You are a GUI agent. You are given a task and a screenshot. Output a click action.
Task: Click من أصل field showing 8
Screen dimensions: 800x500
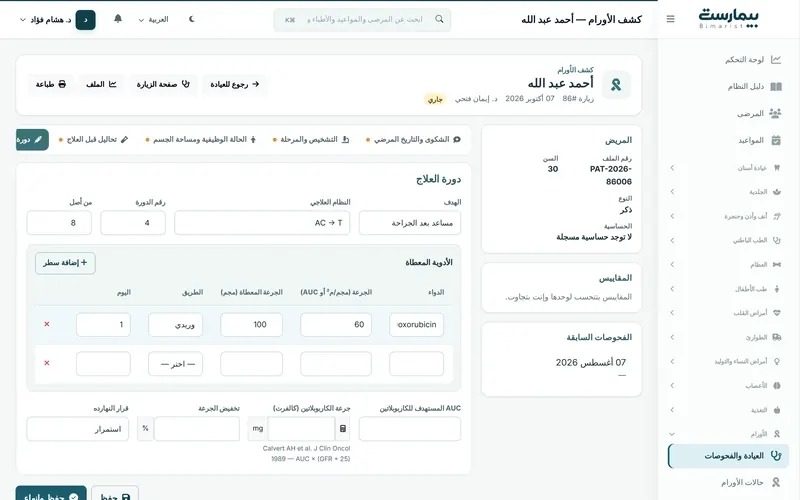click(x=59, y=223)
